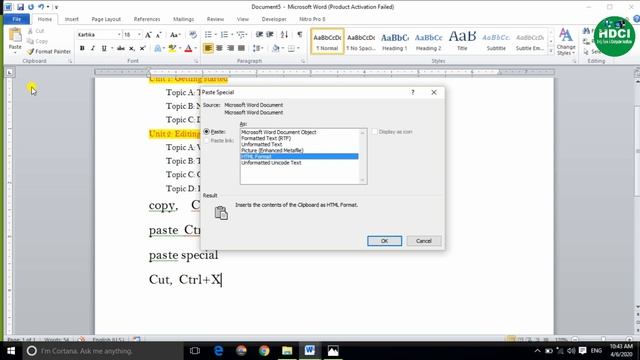Center align the text
This screenshot has width=640, height=360.
point(220,48)
